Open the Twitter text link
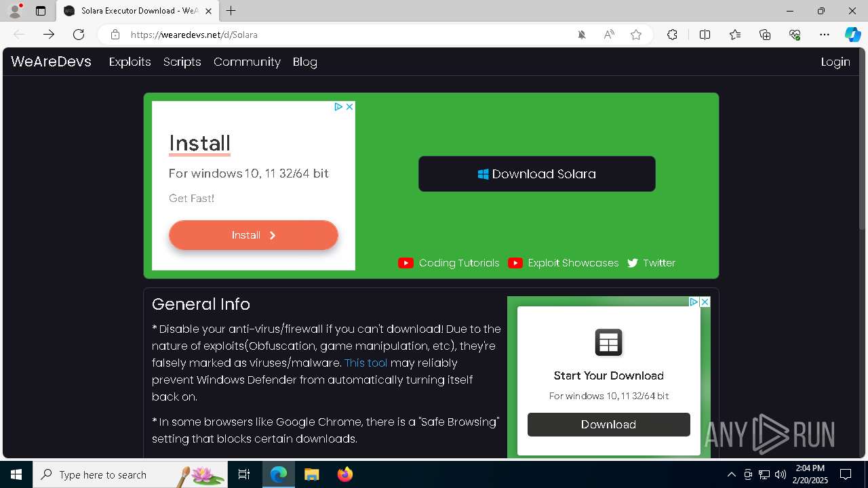This screenshot has width=868, height=488. click(x=659, y=263)
